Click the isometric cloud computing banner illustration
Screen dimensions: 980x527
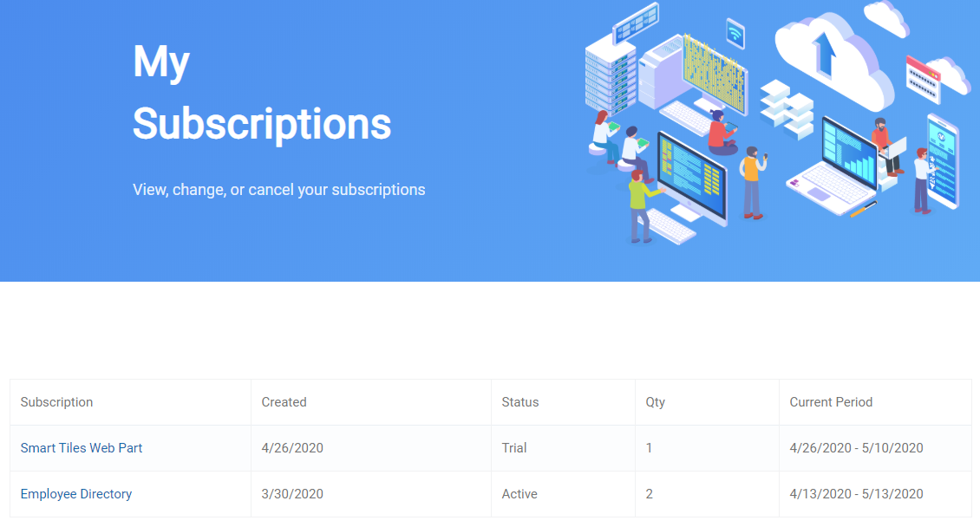777,124
